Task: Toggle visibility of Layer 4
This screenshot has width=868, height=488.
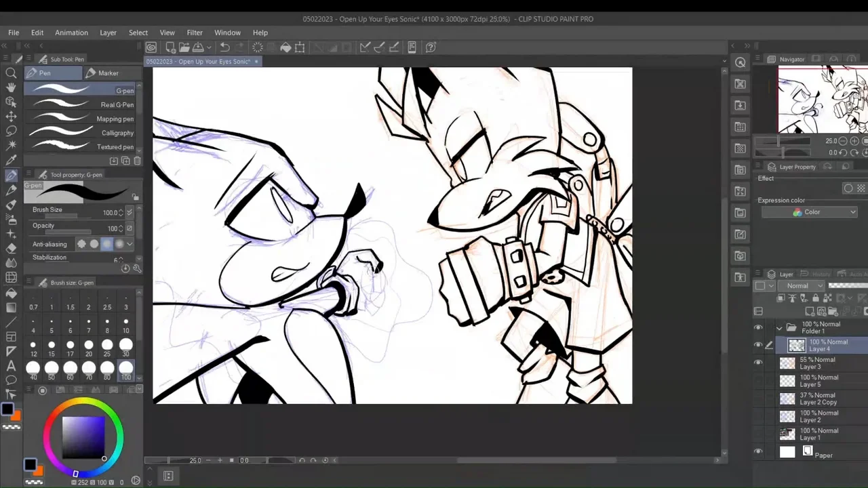Action: coord(759,345)
